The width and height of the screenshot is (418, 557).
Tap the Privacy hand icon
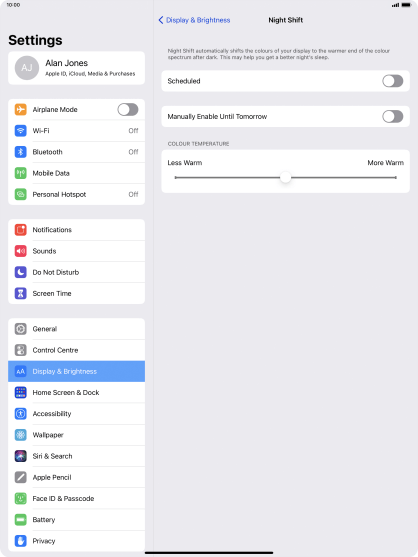pos(21,541)
